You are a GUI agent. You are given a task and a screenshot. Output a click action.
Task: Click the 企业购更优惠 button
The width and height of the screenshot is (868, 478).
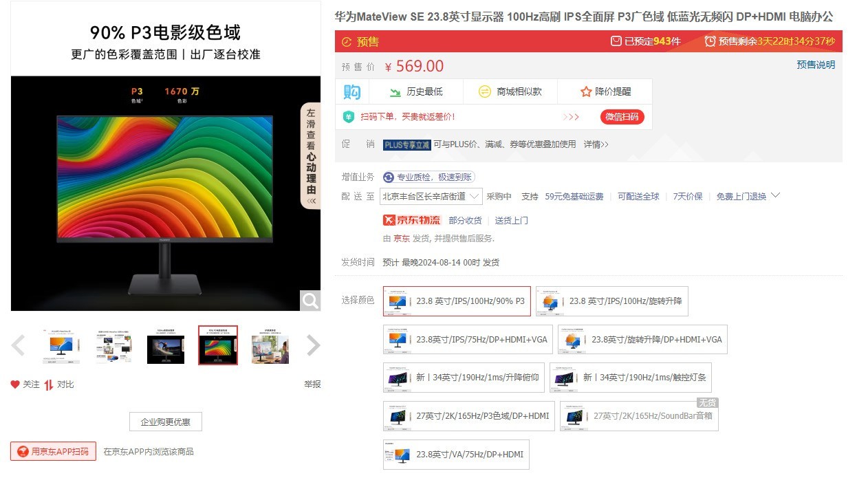click(166, 422)
